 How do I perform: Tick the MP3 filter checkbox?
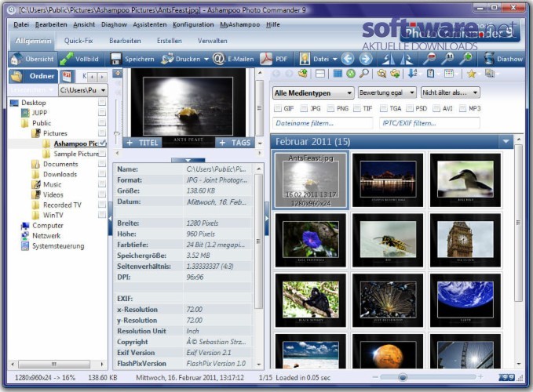pos(462,108)
